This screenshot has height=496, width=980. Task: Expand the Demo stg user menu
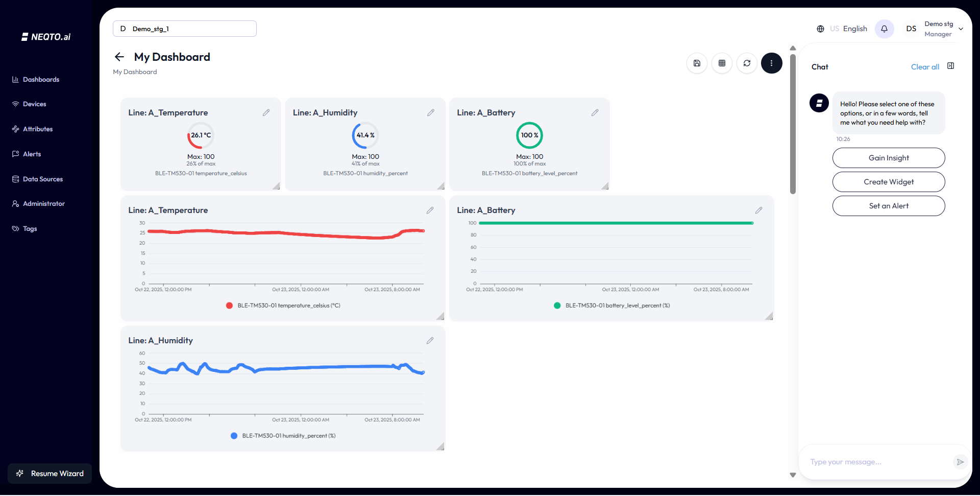pyautogui.click(x=961, y=29)
